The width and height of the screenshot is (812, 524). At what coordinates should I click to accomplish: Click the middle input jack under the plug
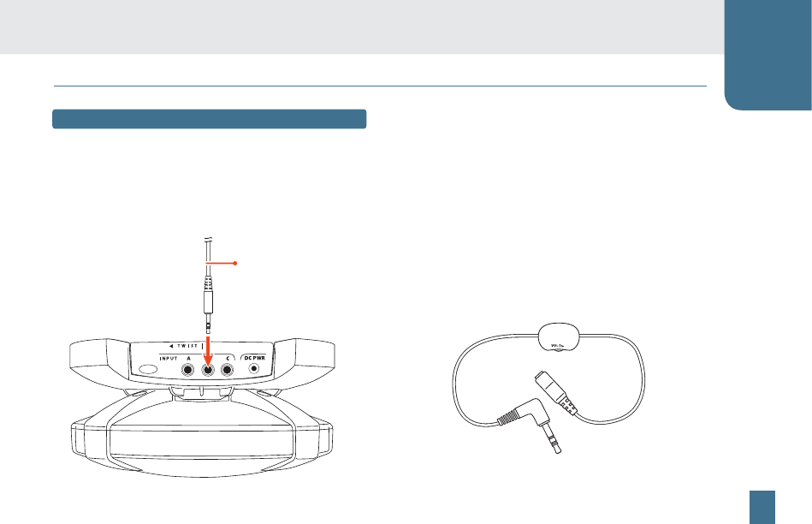(x=208, y=370)
